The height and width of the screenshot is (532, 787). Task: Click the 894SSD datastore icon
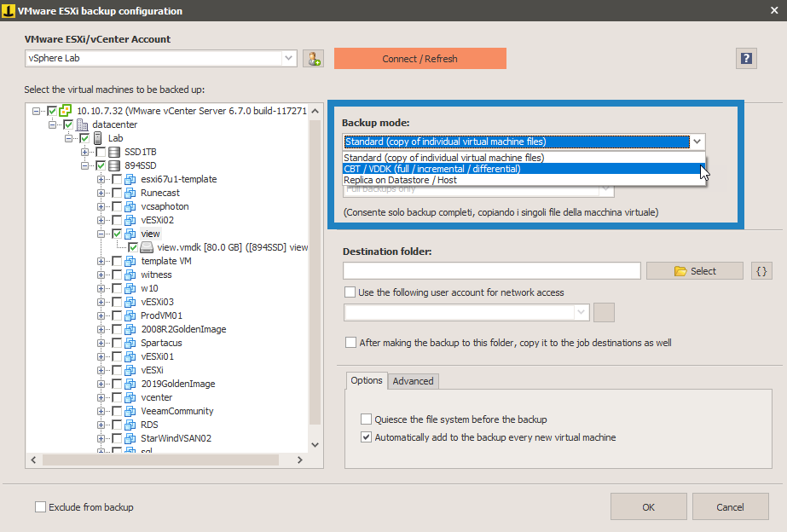pos(114,165)
